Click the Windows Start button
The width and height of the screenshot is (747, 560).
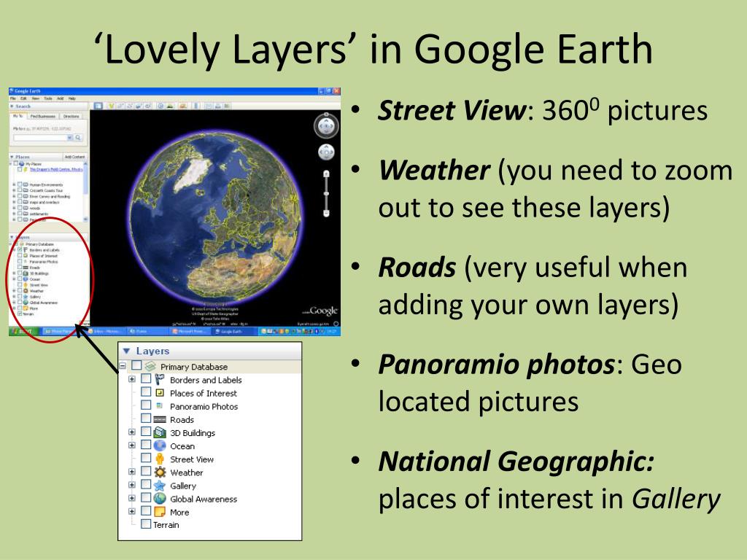coord(24,331)
